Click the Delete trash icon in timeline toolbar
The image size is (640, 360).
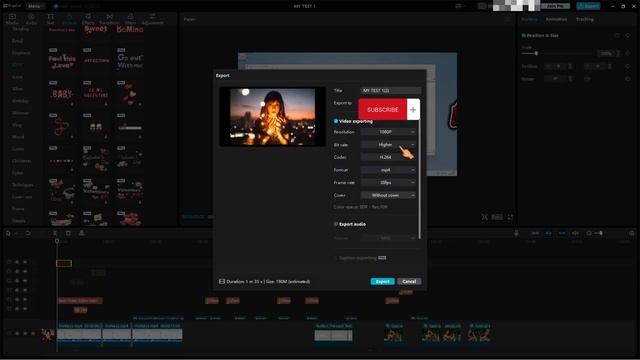(68, 233)
